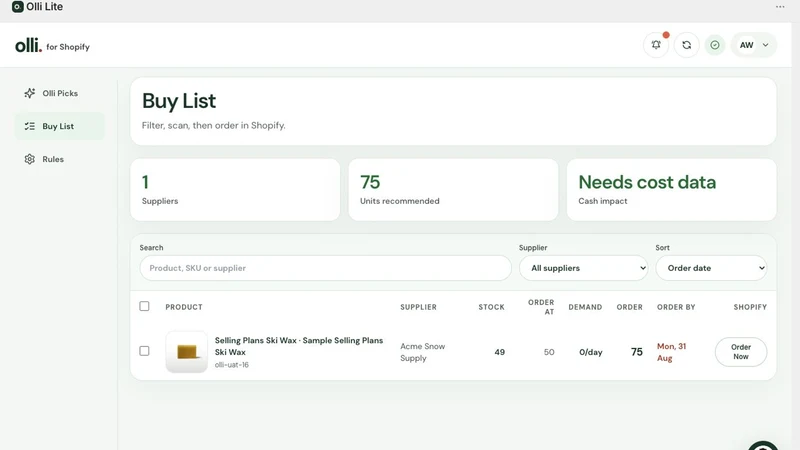Click SKU text 'olli-uat-16'
This screenshot has width=800, height=450.
(232, 365)
